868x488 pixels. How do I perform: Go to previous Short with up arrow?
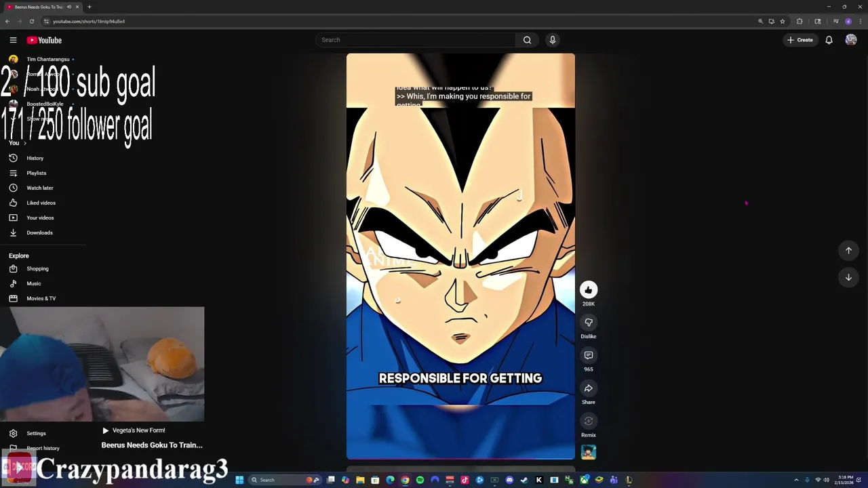tap(848, 251)
